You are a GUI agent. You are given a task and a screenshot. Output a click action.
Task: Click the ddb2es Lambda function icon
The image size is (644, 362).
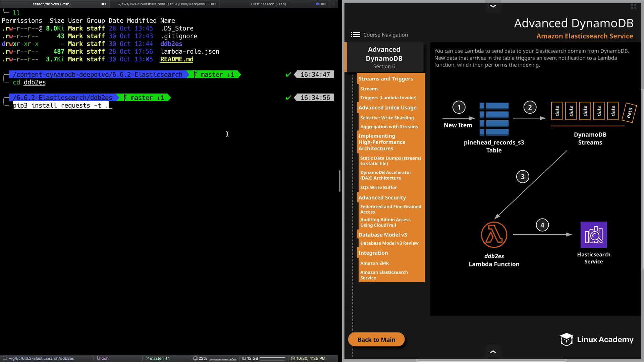pos(494,235)
